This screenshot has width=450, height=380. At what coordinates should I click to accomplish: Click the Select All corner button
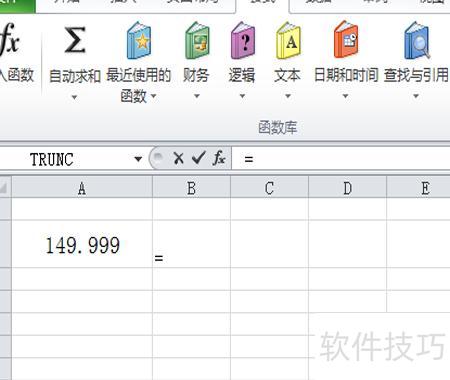[x=5, y=188]
